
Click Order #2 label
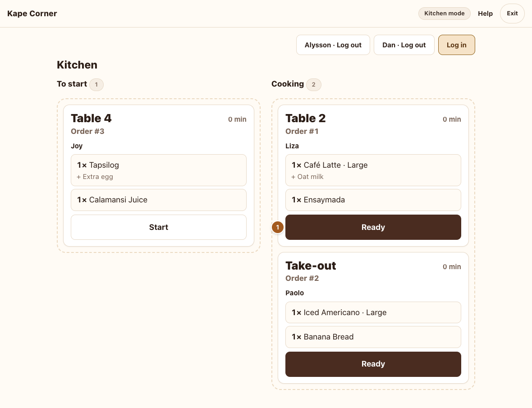(x=302, y=279)
